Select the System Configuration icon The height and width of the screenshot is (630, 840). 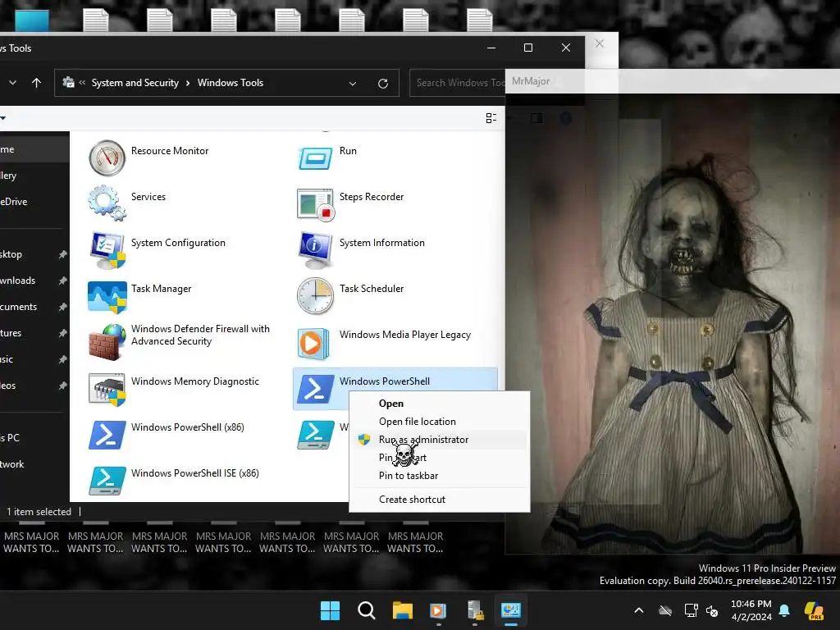(107, 249)
